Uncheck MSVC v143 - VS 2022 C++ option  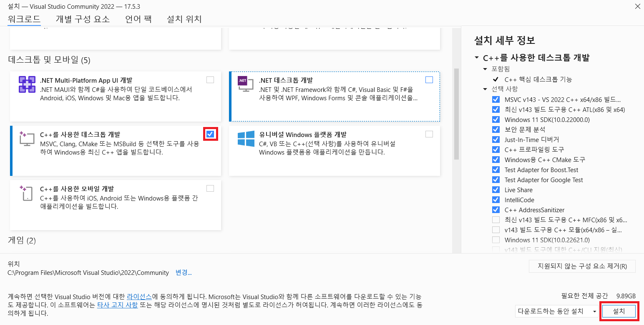(496, 99)
